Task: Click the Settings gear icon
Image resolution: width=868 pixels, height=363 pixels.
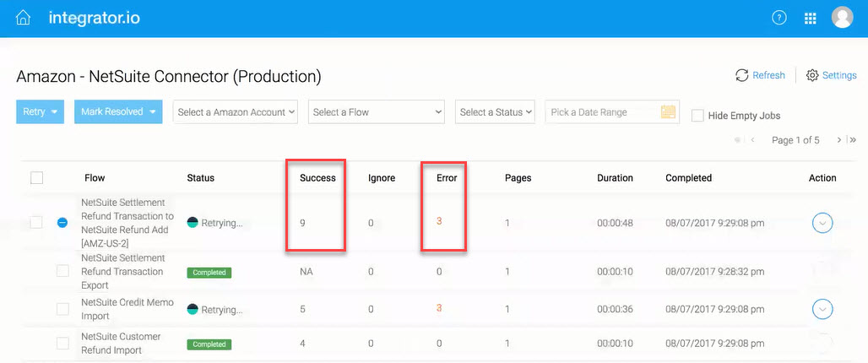Action: pos(812,76)
